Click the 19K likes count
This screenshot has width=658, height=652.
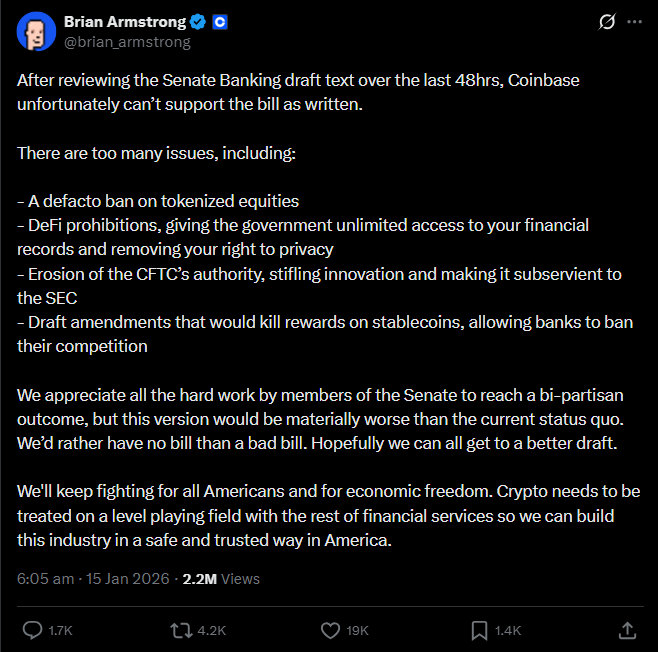pos(358,631)
